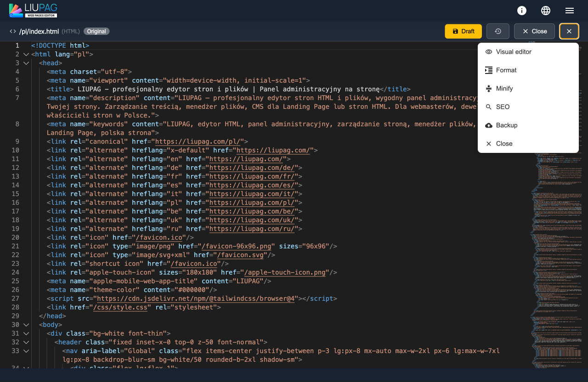
Task: Collapse the header element on line 32
Action: pyautogui.click(x=26, y=342)
